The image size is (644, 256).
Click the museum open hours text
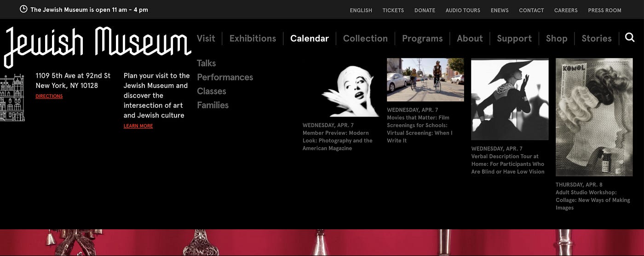(89, 10)
